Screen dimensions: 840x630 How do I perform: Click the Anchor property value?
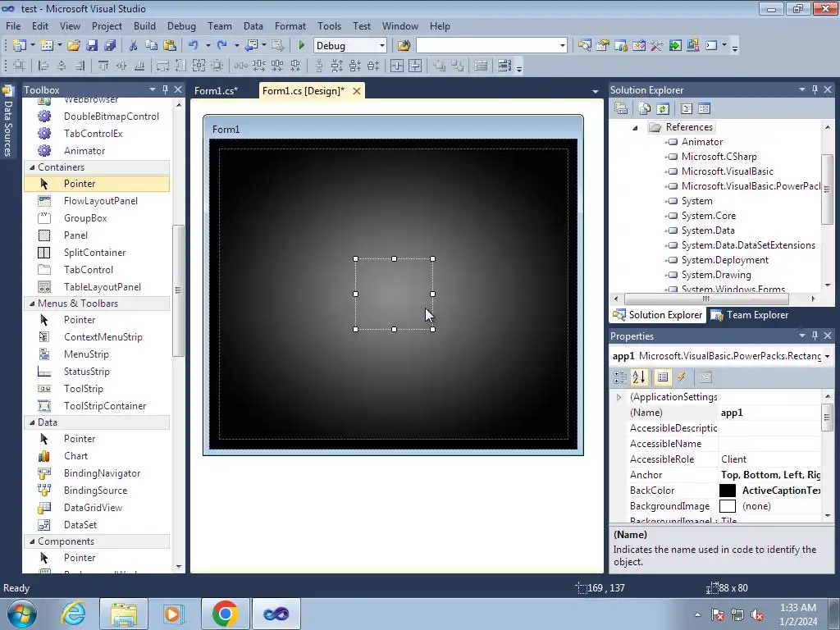point(769,475)
